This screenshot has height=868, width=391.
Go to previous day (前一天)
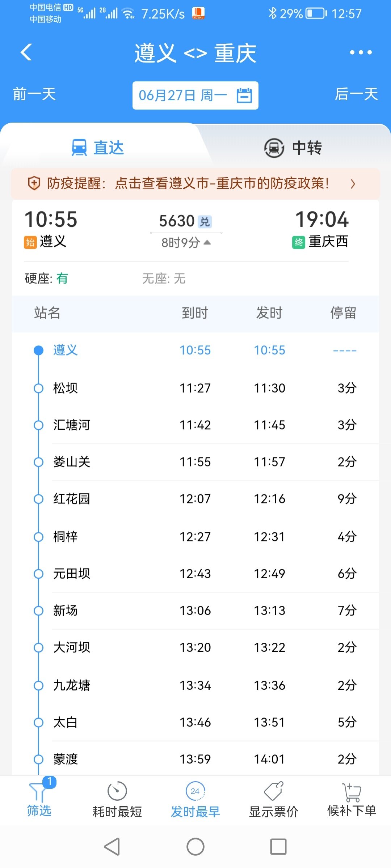pos(34,94)
